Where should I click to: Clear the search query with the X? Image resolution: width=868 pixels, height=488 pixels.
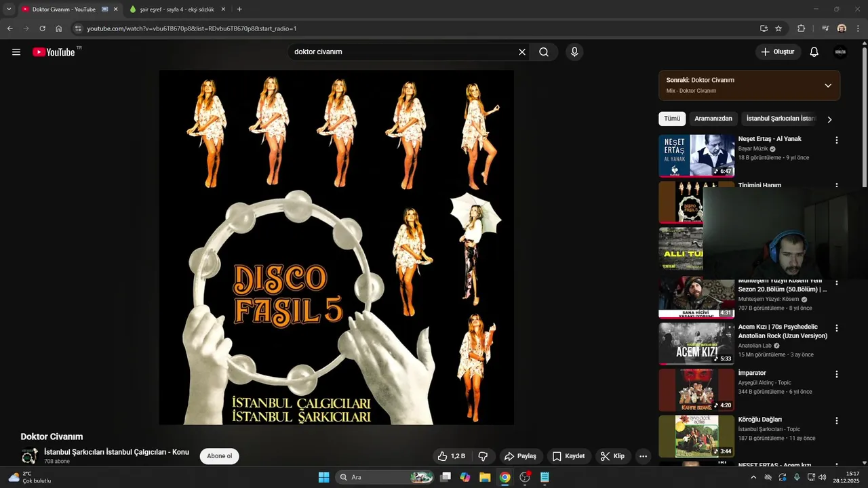[x=522, y=52]
